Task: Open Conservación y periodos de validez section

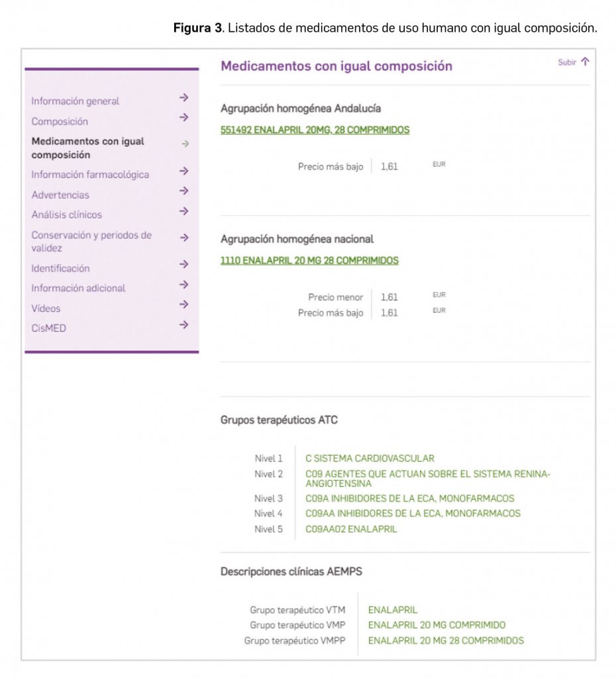Action: click(x=91, y=241)
